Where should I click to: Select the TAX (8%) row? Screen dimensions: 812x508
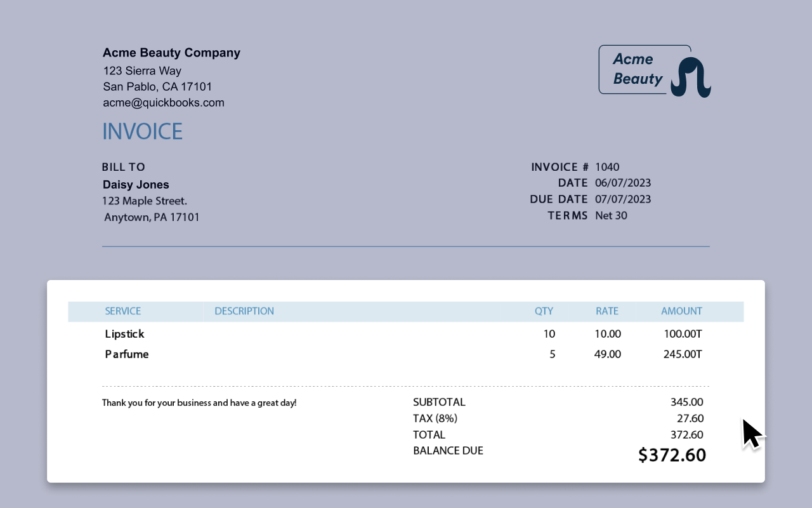(435, 418)
